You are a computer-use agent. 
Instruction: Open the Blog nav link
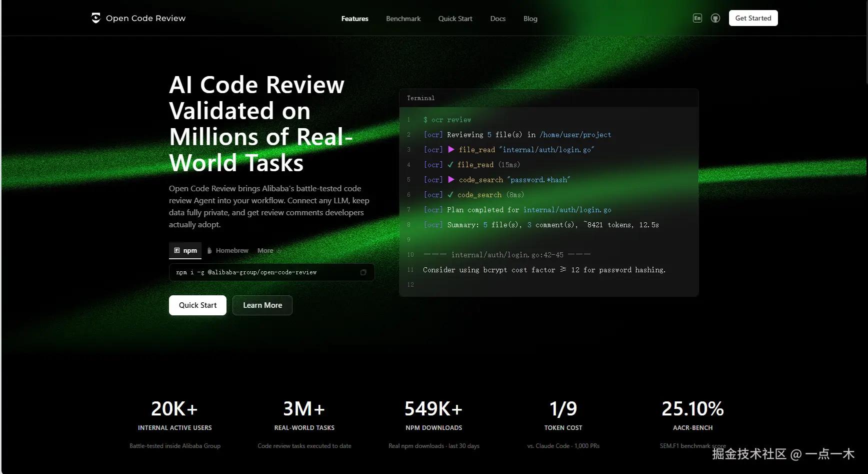point(530,19)
